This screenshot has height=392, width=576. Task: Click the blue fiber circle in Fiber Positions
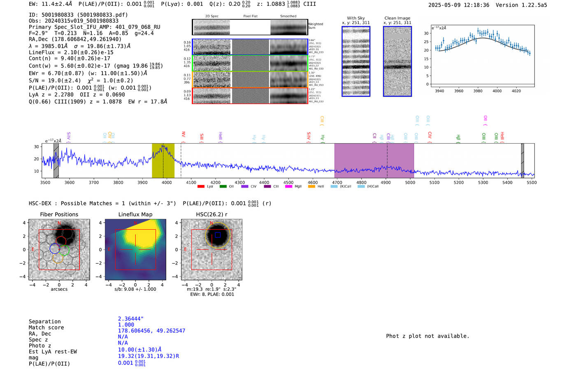pyautogui.click(x=55, y=248)
